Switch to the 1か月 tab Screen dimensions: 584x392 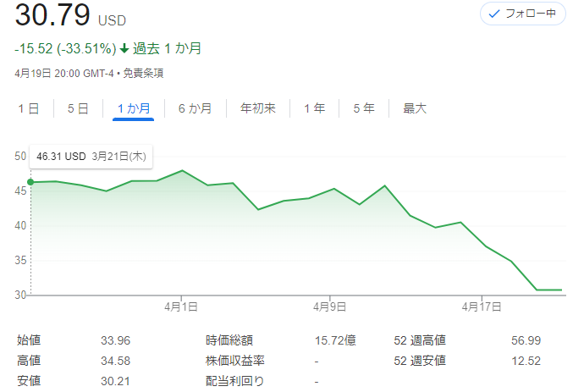click(134, 108)
